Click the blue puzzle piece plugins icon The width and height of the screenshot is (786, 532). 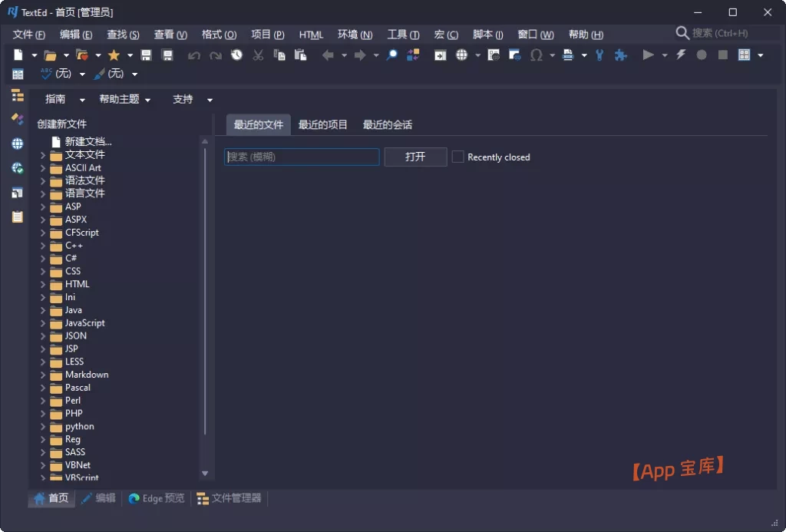click(621, 55)
